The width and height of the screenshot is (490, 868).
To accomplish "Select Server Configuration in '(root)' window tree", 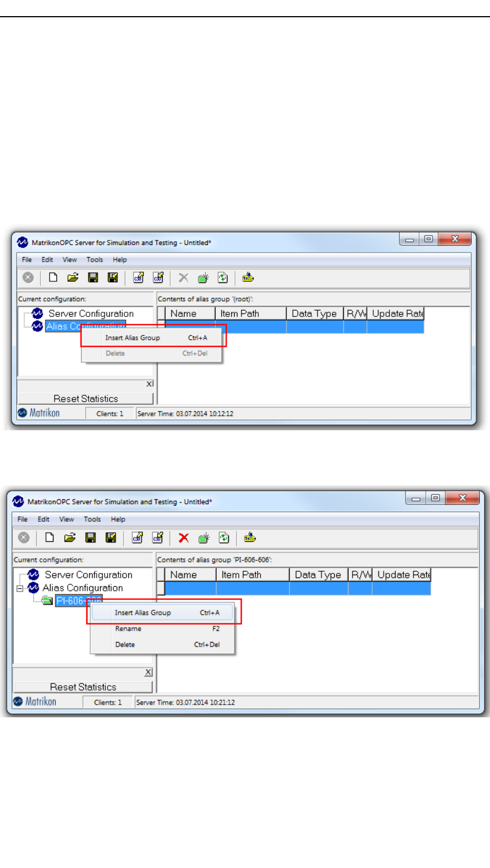I will pyautogui.click(x=91, y=313).
